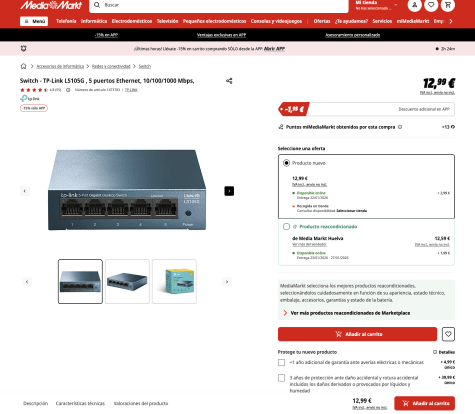Screen dimensions: 475x414
Task: Click the main Añadir al carrito button
Action: coord(357,334)
